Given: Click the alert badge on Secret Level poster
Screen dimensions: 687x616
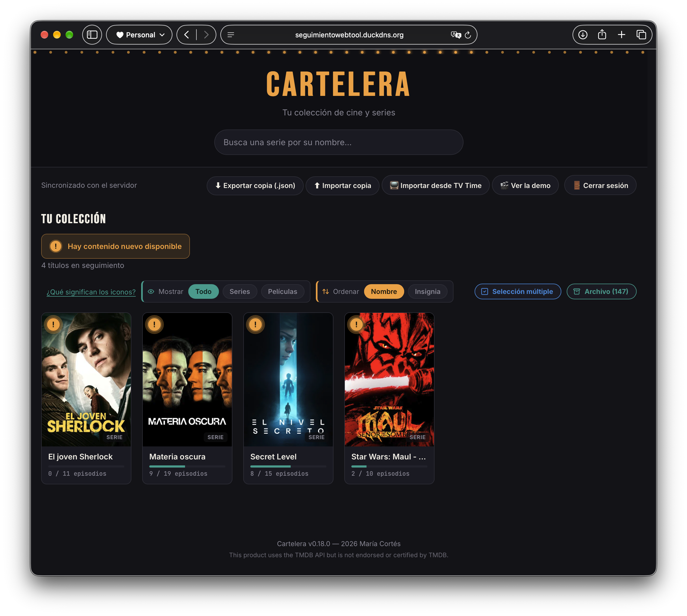Looking at the screenshot, I should point(255,325).
